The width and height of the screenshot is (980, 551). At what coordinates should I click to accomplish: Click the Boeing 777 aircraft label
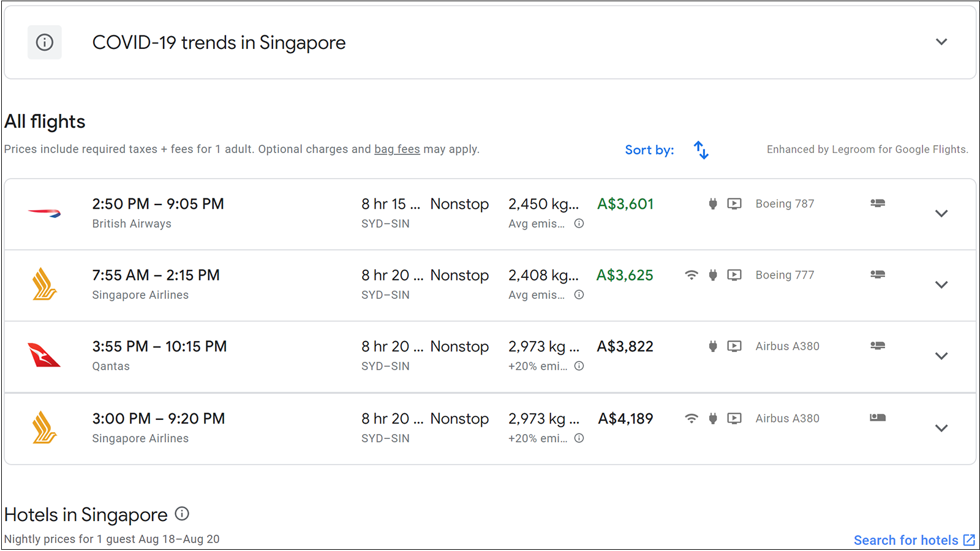pos(785,275)
